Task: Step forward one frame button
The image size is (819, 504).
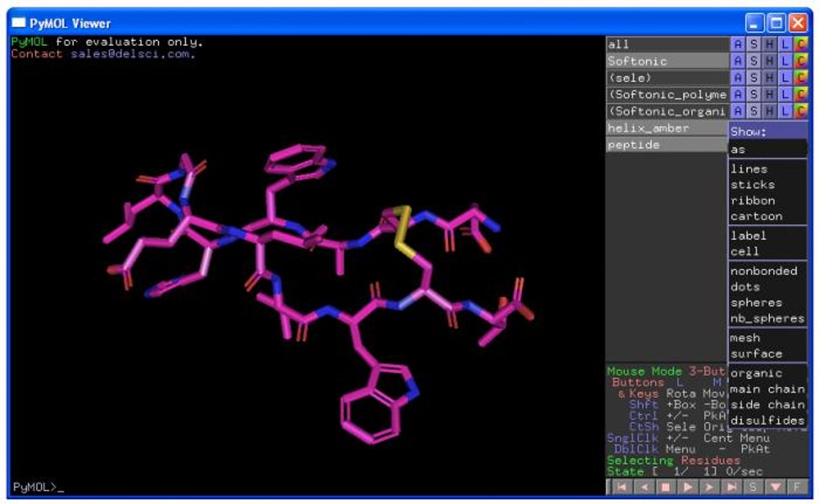Action: (710, 487)
